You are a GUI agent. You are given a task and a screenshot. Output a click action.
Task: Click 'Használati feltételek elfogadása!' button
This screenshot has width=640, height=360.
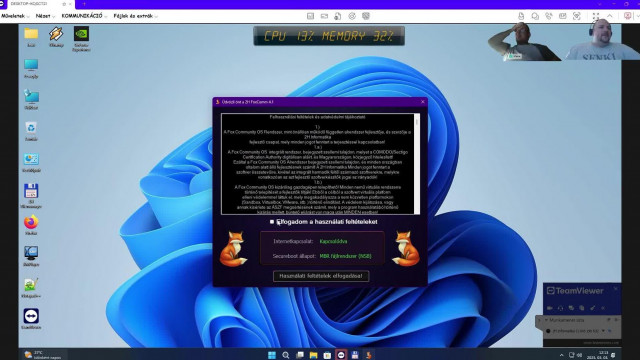pos(321,276)
